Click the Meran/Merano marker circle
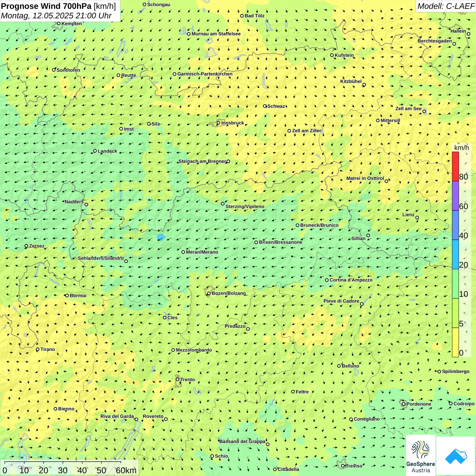This screenshot has width=476, height=476. (x=183, y=252)
